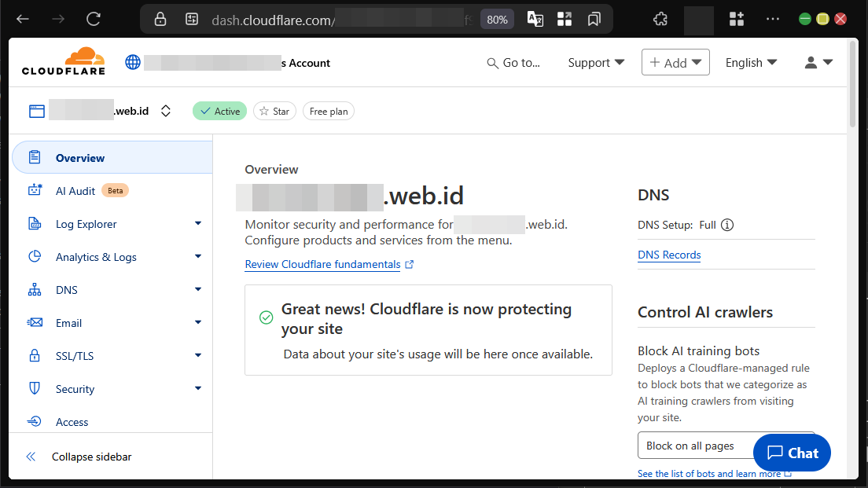Image resolution: width=868 pixels, height=488 pixels.
Task: Click the Active status badge
Action: [220, 112]
